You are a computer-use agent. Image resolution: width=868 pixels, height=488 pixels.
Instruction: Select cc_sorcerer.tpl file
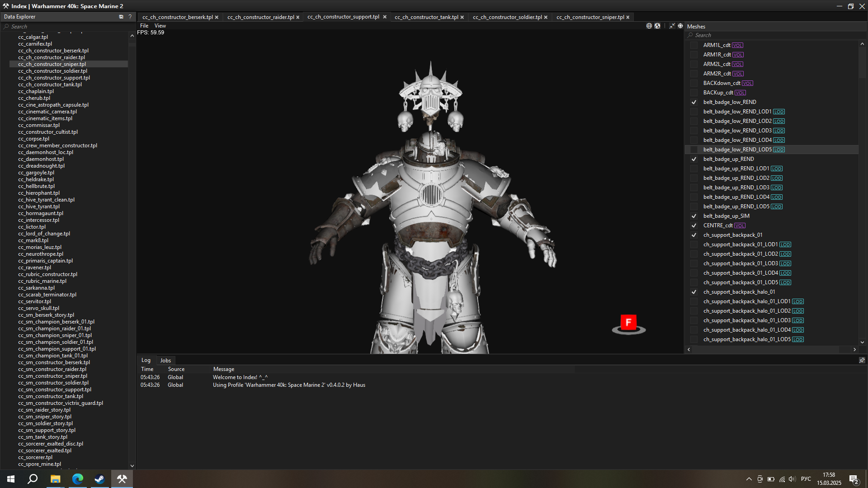[35, 457]
